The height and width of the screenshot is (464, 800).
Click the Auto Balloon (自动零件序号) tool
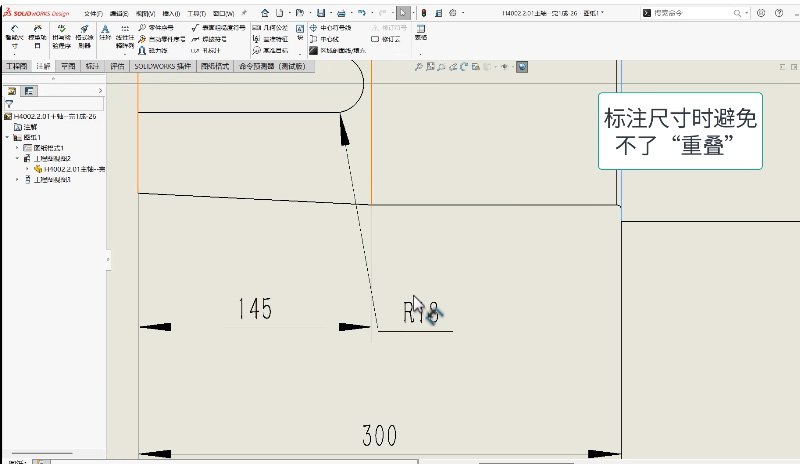click(x=161, y=39)
